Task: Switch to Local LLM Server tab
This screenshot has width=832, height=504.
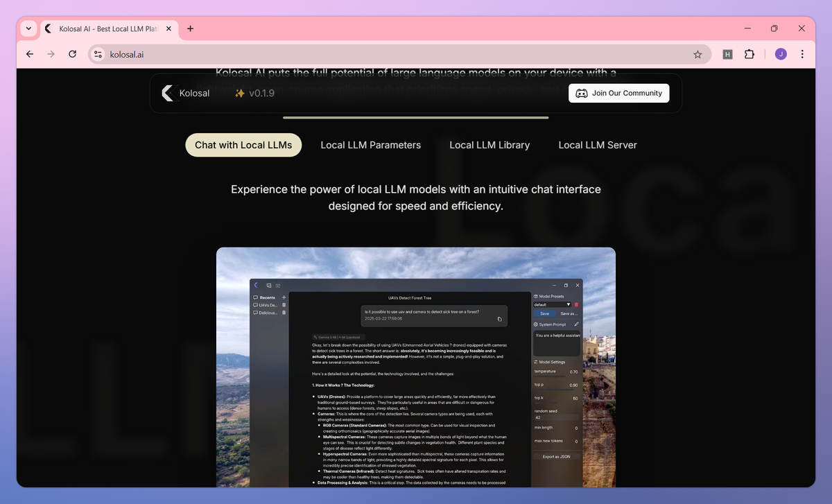Action: (598, 145)
